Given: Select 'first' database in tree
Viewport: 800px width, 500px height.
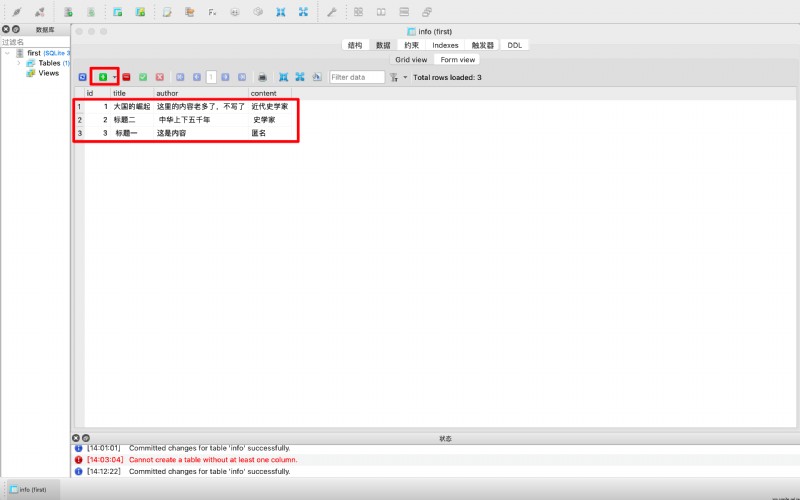Looking at the screenshot, I should pos(34,53).
